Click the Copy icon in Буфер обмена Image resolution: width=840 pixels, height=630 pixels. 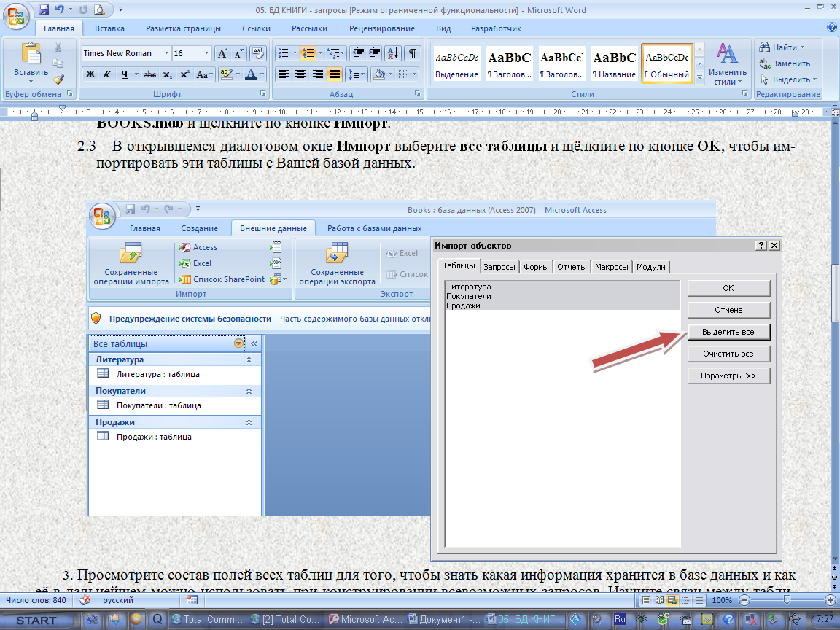[58, 63]
